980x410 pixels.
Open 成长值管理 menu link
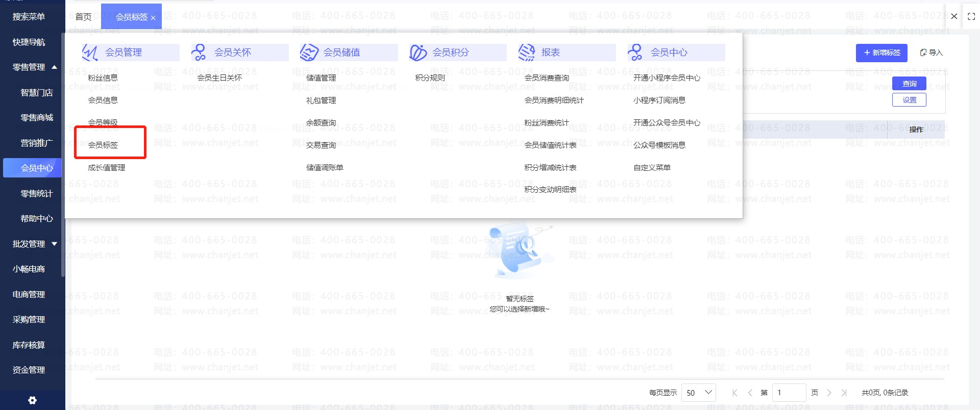(107, 167)
